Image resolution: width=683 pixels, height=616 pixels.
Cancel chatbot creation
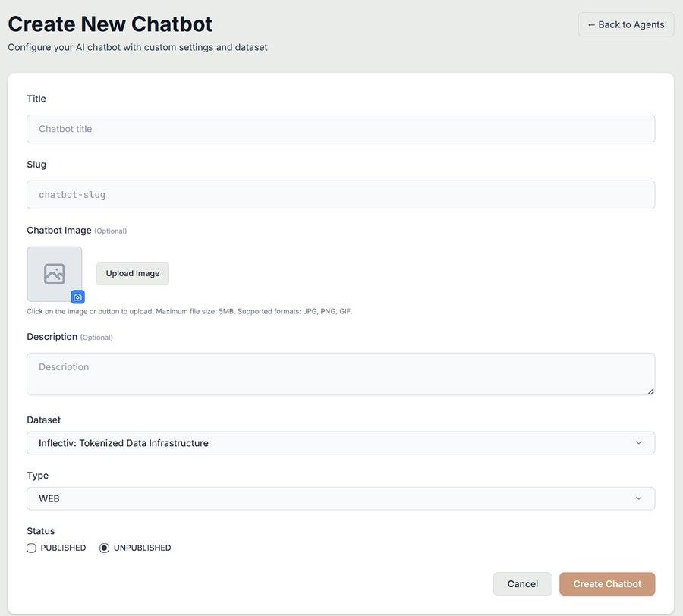tap(522, 584)
